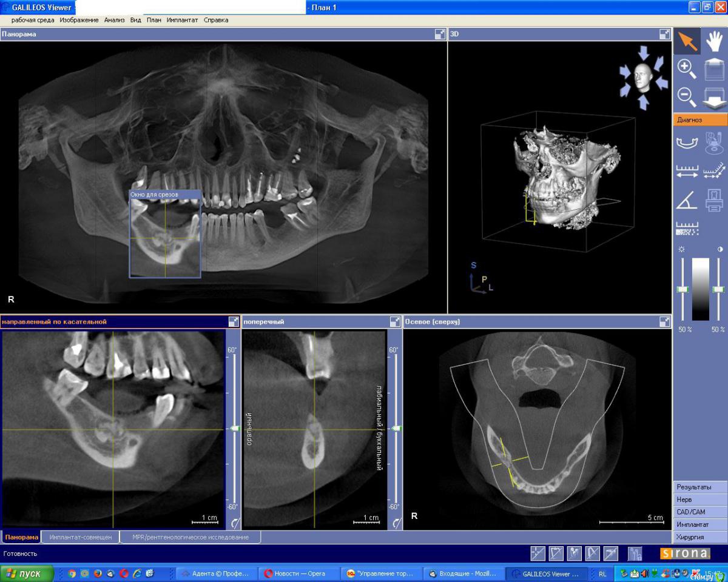Screen dimensions: 728x582
Task: Click the zoom in magnifier
Action: (x=687, y=69)
